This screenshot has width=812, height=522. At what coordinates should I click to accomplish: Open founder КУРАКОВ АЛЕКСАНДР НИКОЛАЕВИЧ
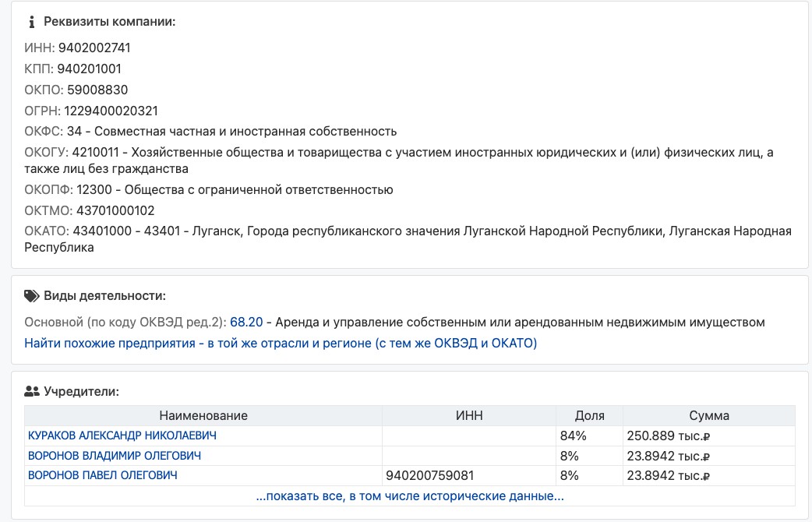tap(122, 436)
